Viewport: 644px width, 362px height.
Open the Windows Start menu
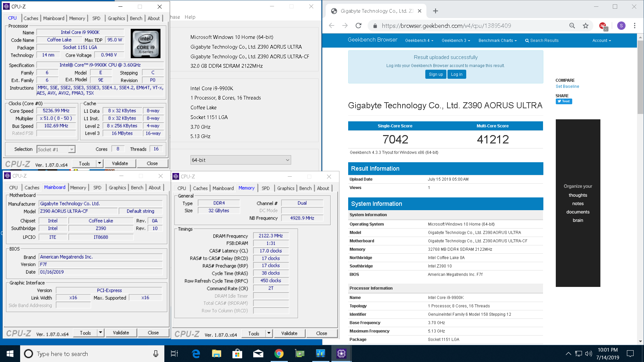coord(10,354)
